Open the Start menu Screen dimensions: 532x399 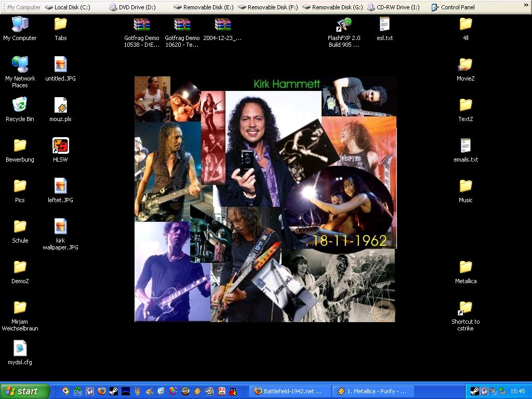click(24, 391)
